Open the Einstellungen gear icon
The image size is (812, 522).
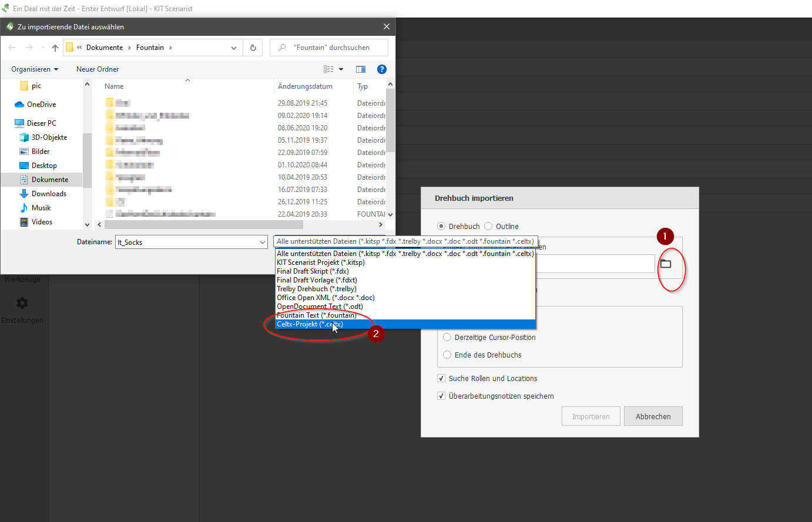[x=22, y=303]
